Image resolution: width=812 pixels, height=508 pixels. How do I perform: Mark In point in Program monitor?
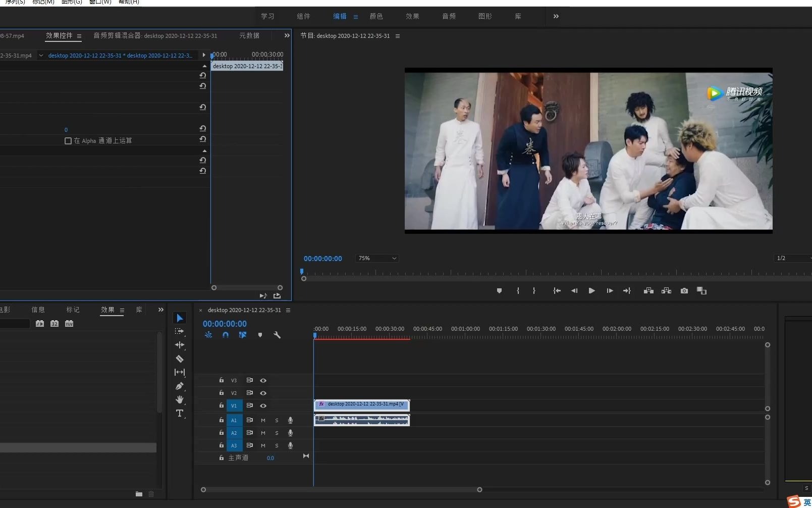[x=518, y=291]
